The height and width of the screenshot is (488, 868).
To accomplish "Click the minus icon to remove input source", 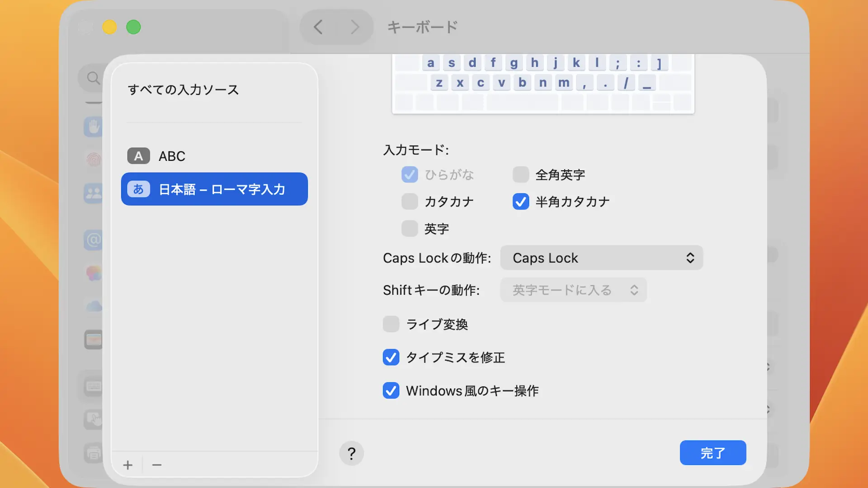I will [157, 465].
